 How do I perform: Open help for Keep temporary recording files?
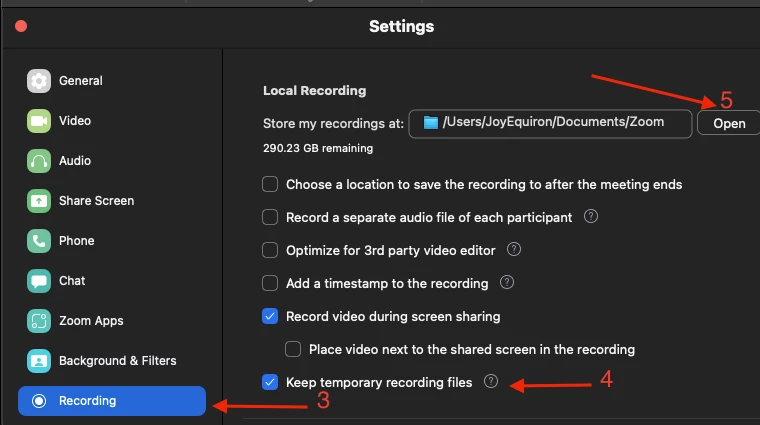pos(491,381)
